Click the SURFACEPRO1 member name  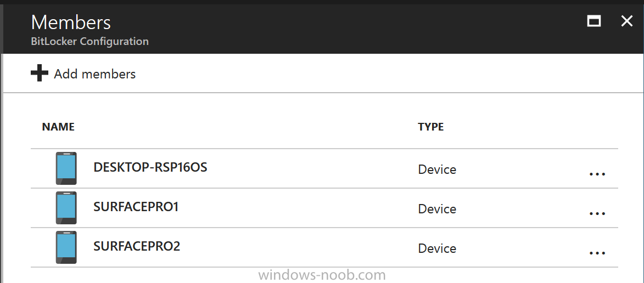click(136, 207)
